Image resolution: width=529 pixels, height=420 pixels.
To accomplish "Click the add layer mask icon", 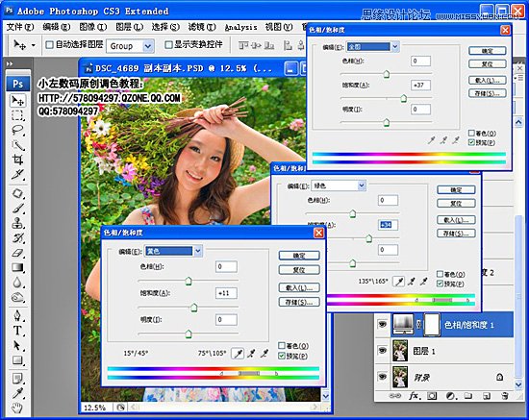I will [432, 396].
